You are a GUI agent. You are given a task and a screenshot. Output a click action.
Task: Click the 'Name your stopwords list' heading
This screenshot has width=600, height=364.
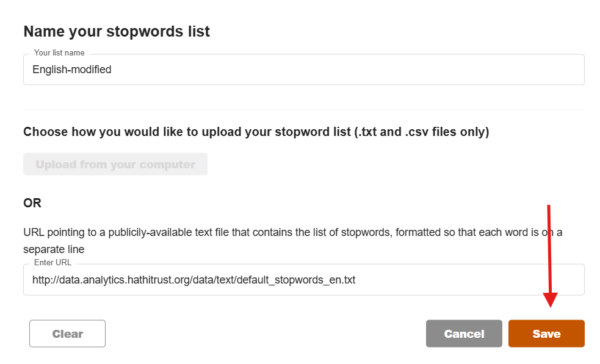point(117,32)
